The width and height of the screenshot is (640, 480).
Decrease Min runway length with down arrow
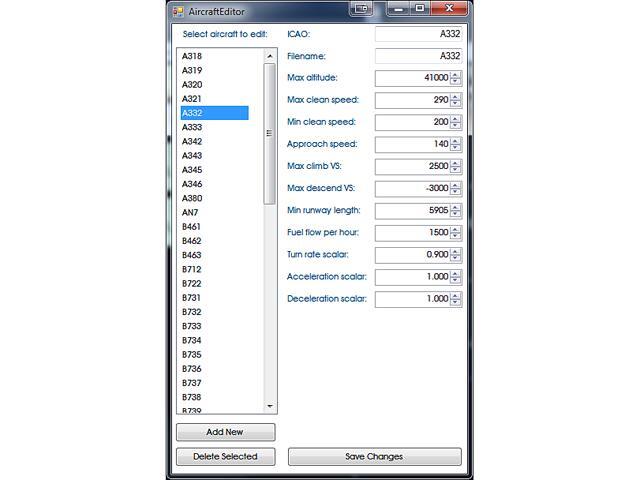[456, 214]
